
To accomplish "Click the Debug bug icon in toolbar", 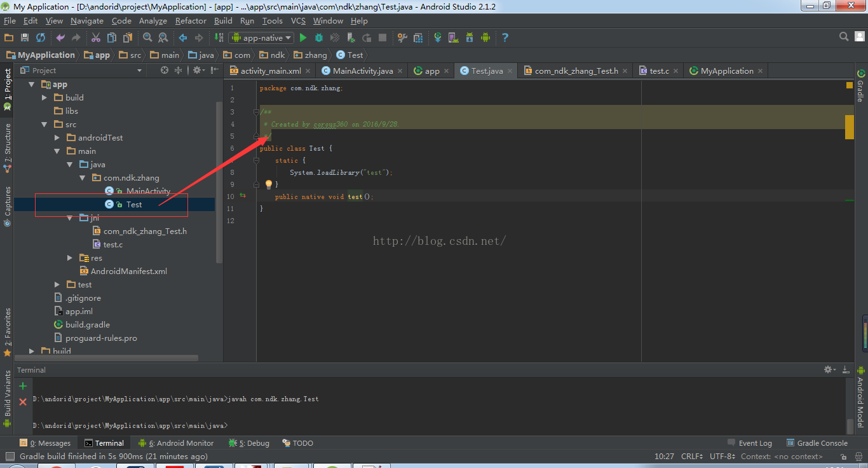I will (x=319, y=38).
